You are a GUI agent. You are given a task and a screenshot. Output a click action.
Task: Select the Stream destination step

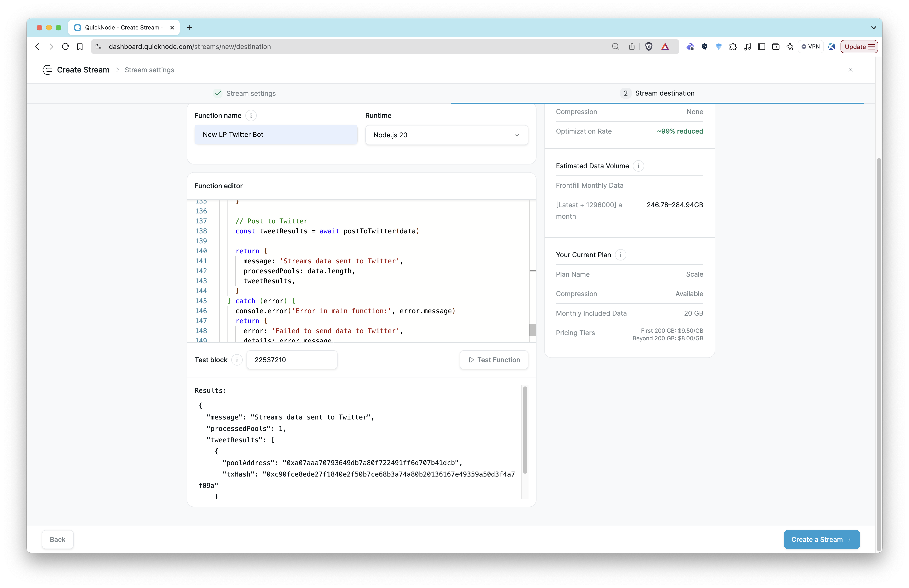[x=657, y=93]
